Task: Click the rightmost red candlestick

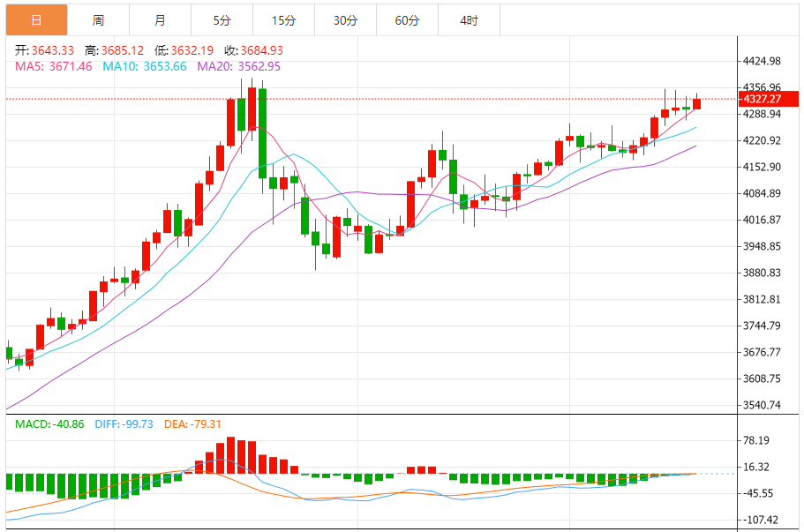Action: pyautogui.click(x=696, y=104)
